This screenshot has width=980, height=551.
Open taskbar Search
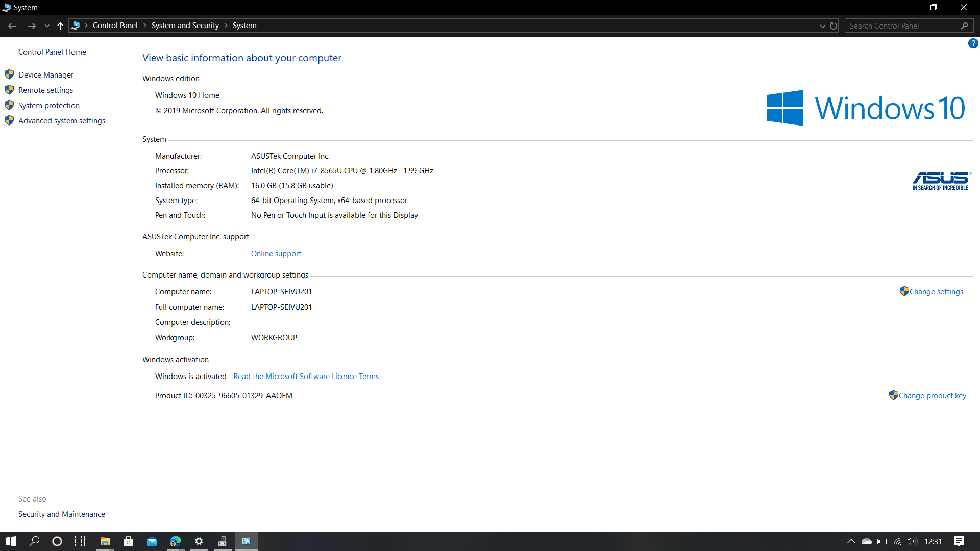click(34, 541)
